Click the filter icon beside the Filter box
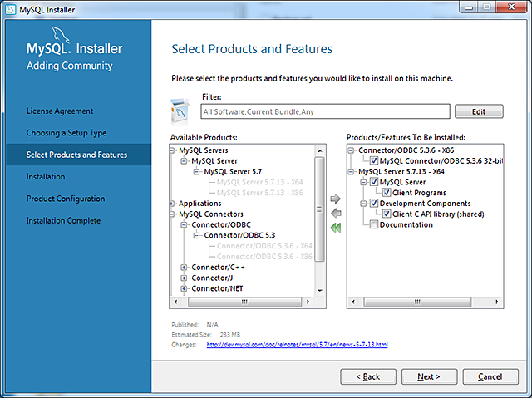This screenshot has height=398, width=532. 182,110
